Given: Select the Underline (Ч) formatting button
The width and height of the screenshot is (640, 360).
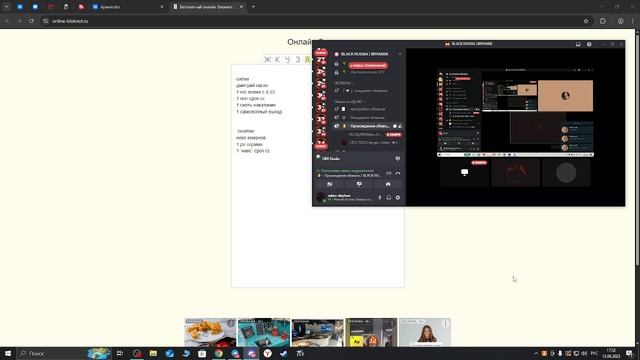Looking at the screenshot, I should pyautogui.click(x=287, y=60).
